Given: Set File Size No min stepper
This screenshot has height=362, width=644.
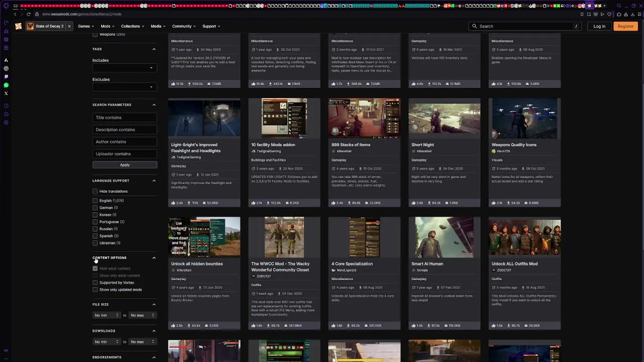Looking at the screenshot, I should 107,315.
